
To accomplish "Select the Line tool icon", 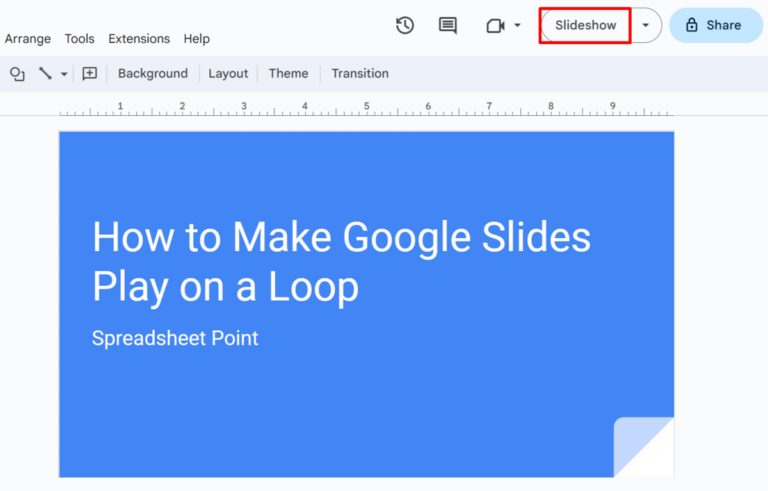I will click(45, 74).
